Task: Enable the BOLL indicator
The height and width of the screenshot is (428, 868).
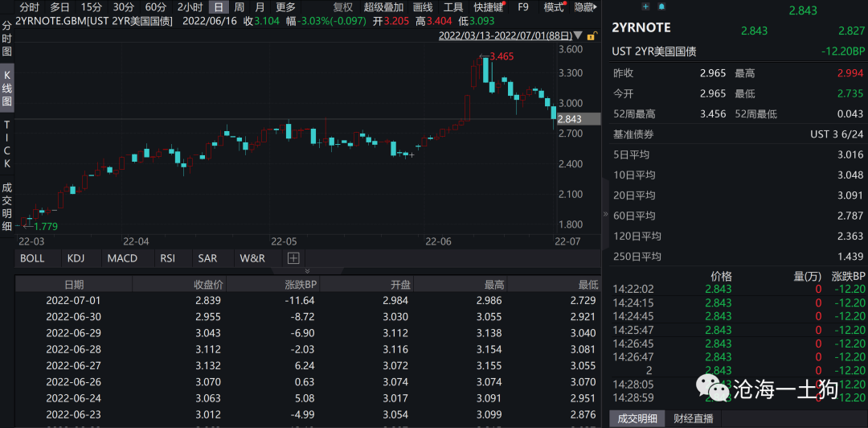Action: [x=33, y=258]
